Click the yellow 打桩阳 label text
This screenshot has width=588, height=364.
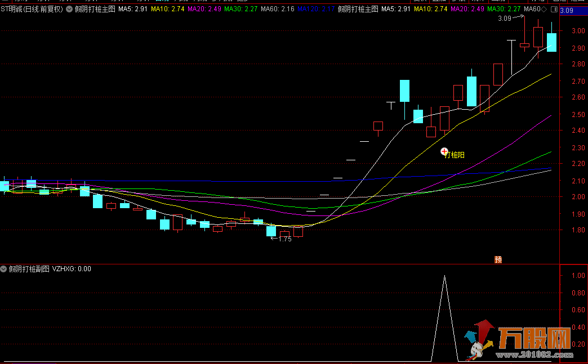coord(455,155)
